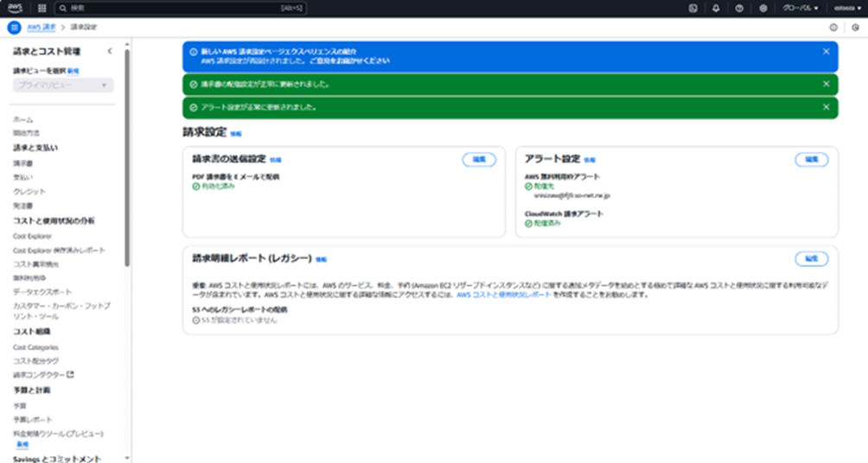Click the AWS 請求 breadcrumb link

pyautogui.click(x=41, y=27)
